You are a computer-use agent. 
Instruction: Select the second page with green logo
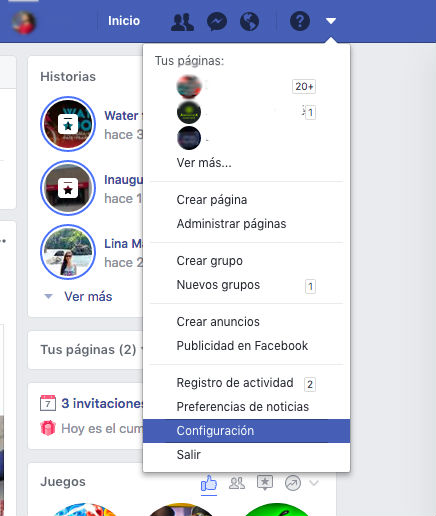(246, 113)
